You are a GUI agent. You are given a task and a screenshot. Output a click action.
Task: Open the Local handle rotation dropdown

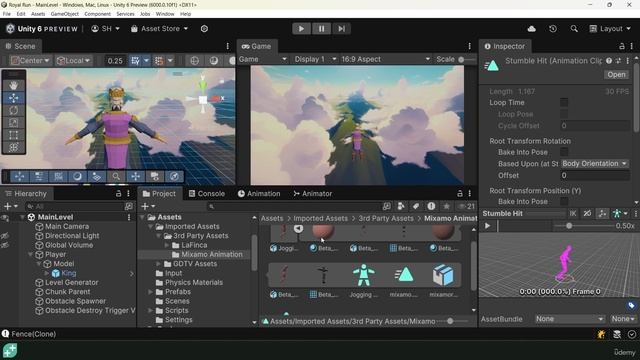[74, 61]
